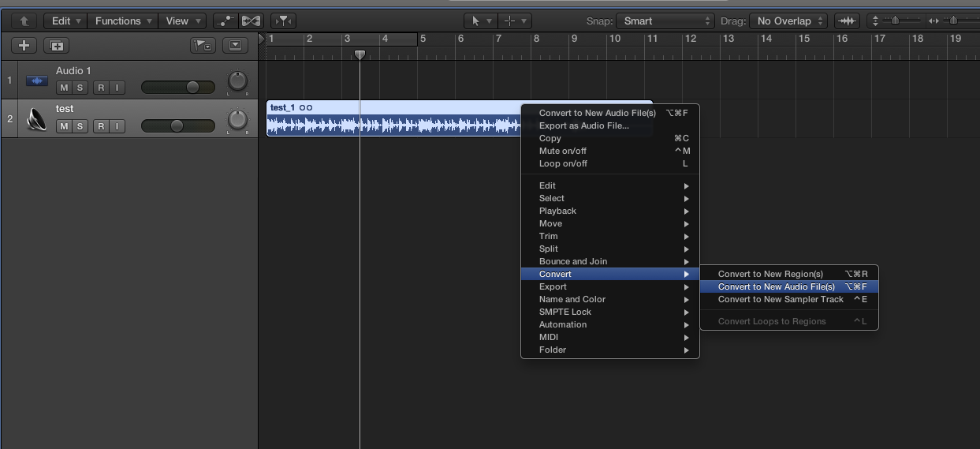Open the Snap Smart pop-up menu
Screen dimensions: 980x449
(x=664, y=21)
